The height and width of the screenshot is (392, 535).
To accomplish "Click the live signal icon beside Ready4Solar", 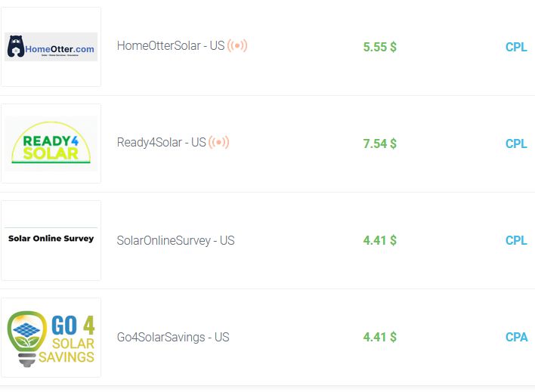I will point(219,142).
